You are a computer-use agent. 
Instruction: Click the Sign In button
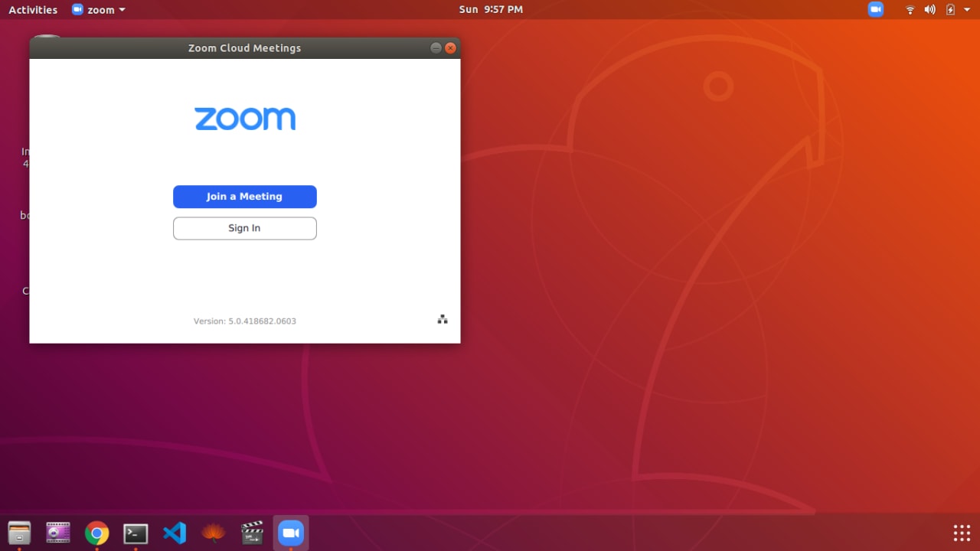(x=244, y=228)
